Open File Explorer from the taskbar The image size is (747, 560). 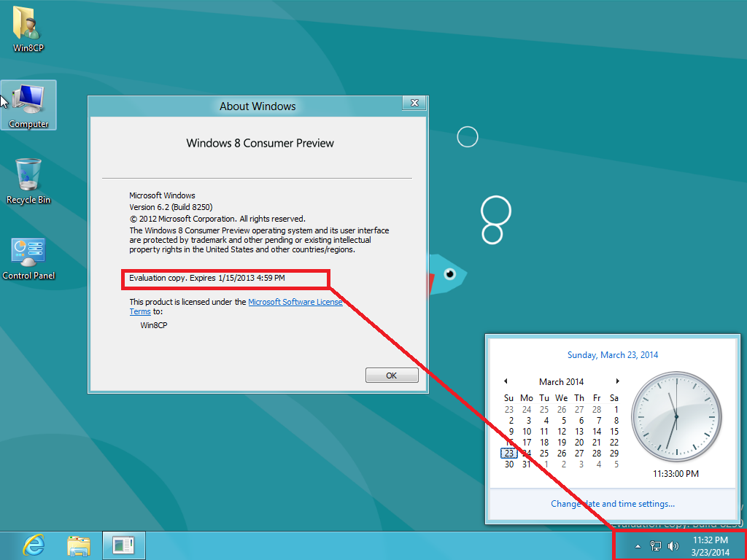coord(79,545)
